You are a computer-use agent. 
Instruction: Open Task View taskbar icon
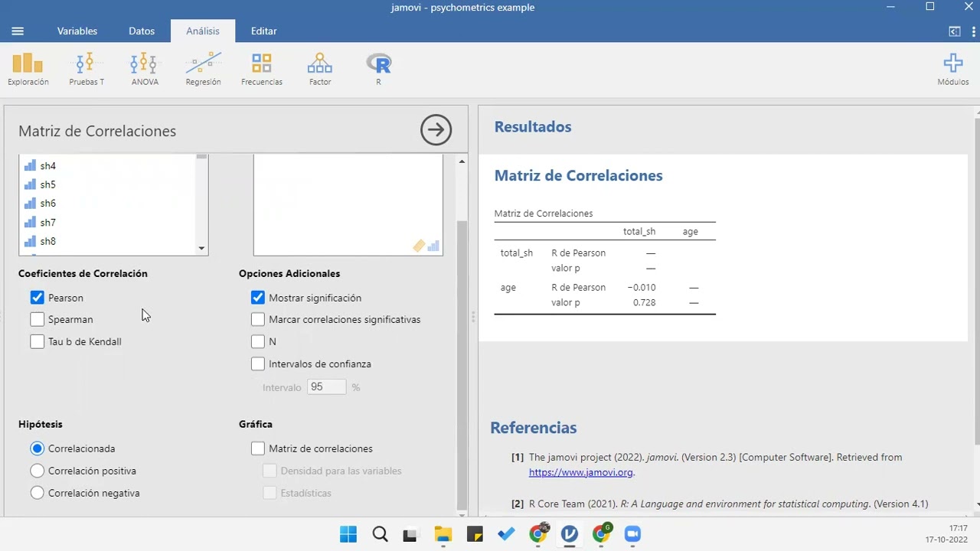click(410, 534)
